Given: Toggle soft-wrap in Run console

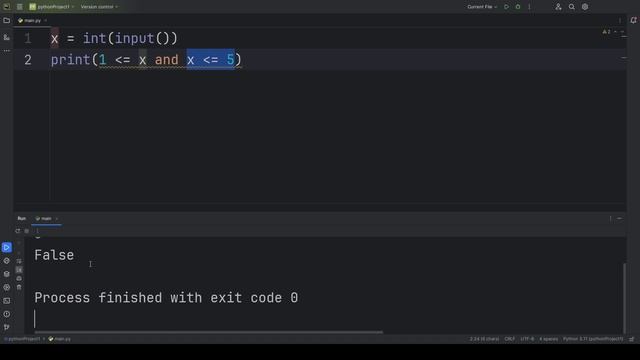Looking at the screenshot, I should pyautogui.click(x=19, y=261).
